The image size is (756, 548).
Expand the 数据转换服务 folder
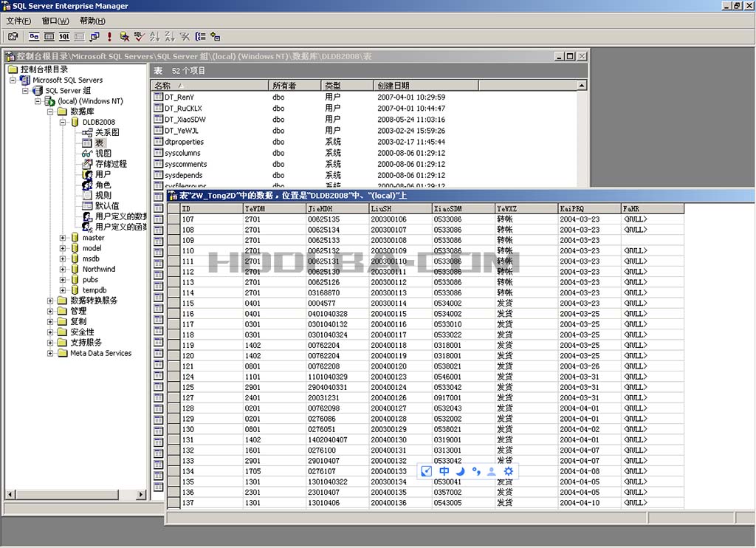pos(50,301)
